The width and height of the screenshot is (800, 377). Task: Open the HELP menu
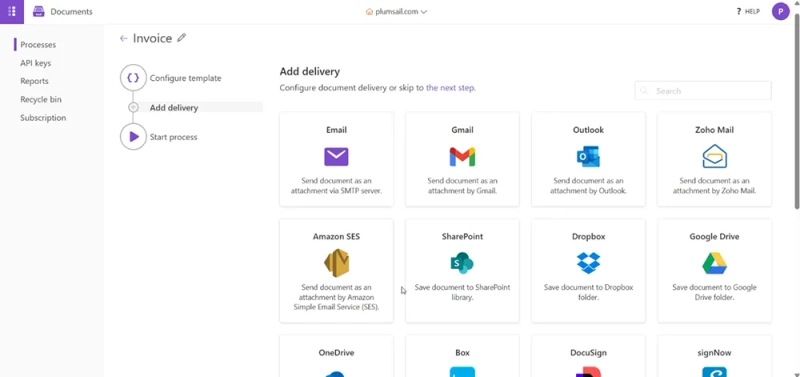[x=748, y=11]
